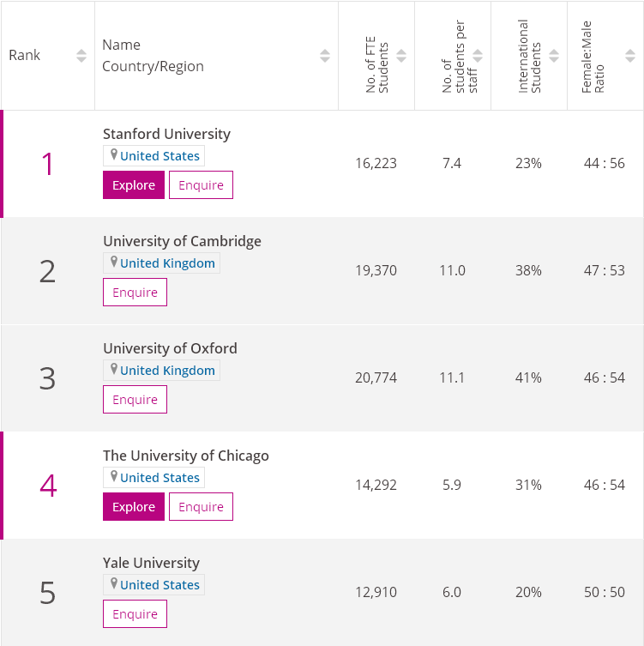Enquire about University of Oxford
The height and width of the screenshot is (646, 644).
tap(135, 400)
